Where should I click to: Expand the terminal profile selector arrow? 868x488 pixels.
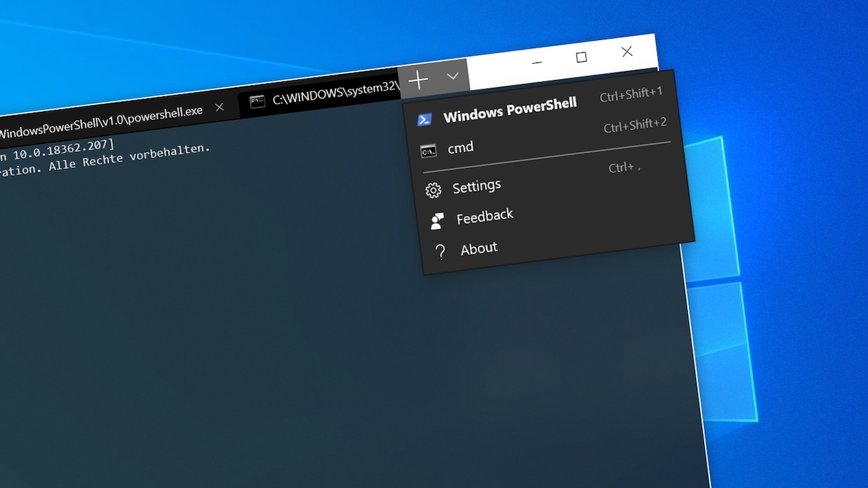click(x=452, y=77)
